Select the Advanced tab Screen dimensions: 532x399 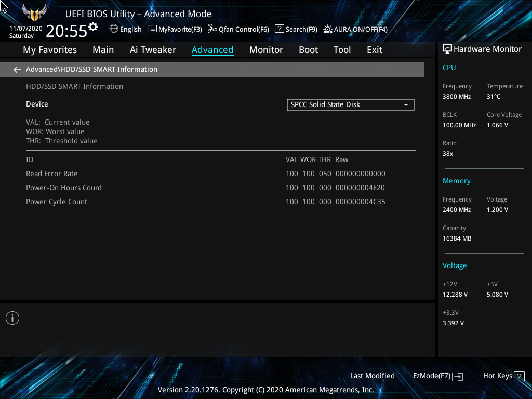pyautogui.click(x=212, y=50)
